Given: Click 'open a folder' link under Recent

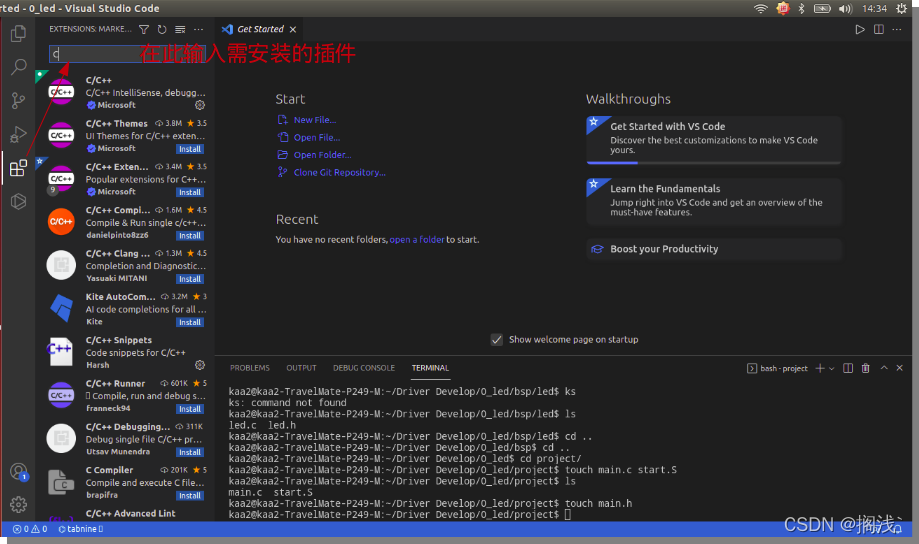Looking at the screenshot, I should [x=417, y=239].
